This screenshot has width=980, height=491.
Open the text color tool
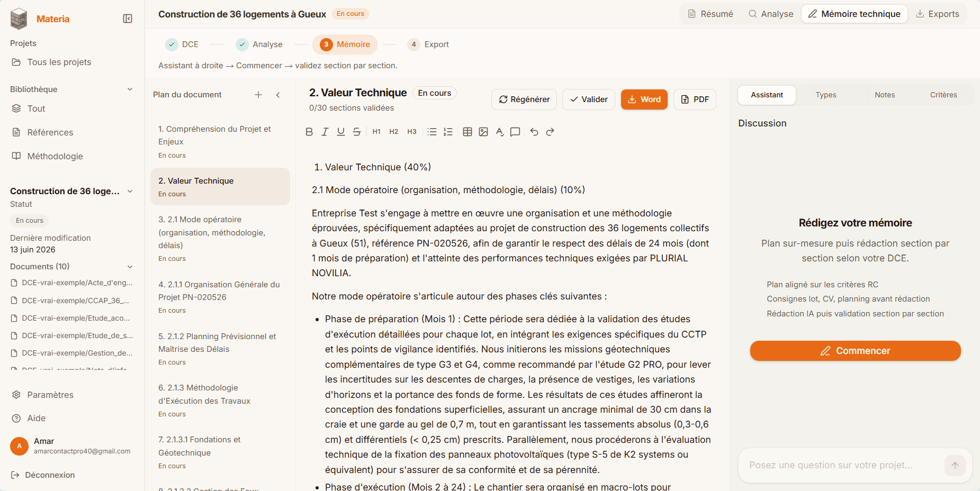(x=499, y=132)
